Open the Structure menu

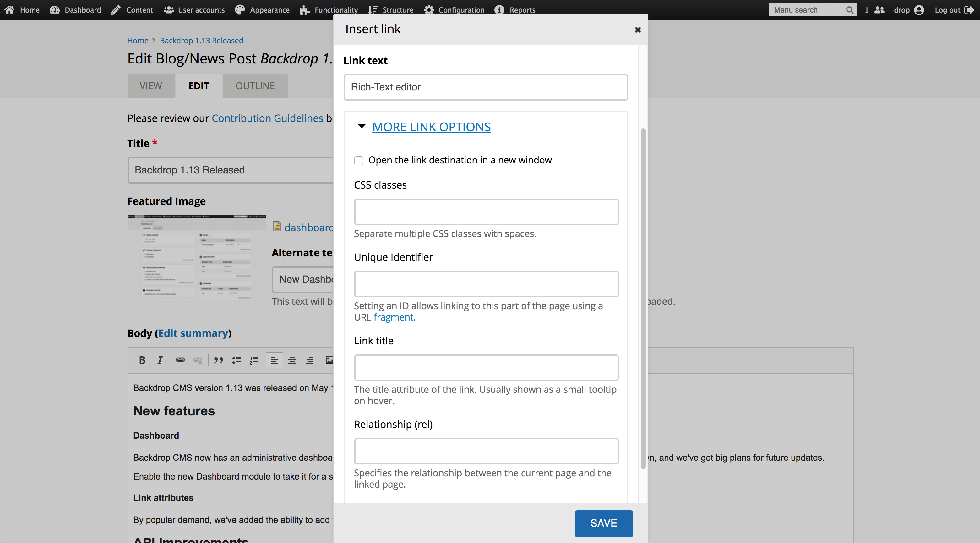coord(391,10)
